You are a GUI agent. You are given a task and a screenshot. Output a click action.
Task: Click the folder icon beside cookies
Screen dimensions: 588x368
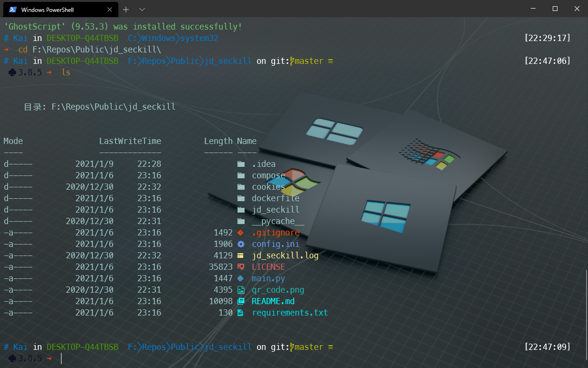[241, 187]
